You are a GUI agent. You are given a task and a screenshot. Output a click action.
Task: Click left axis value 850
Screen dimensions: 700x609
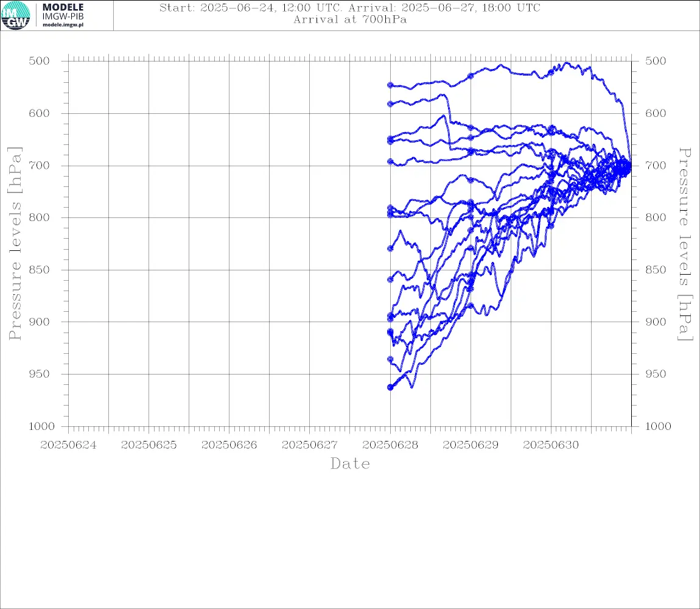[40, 269]
